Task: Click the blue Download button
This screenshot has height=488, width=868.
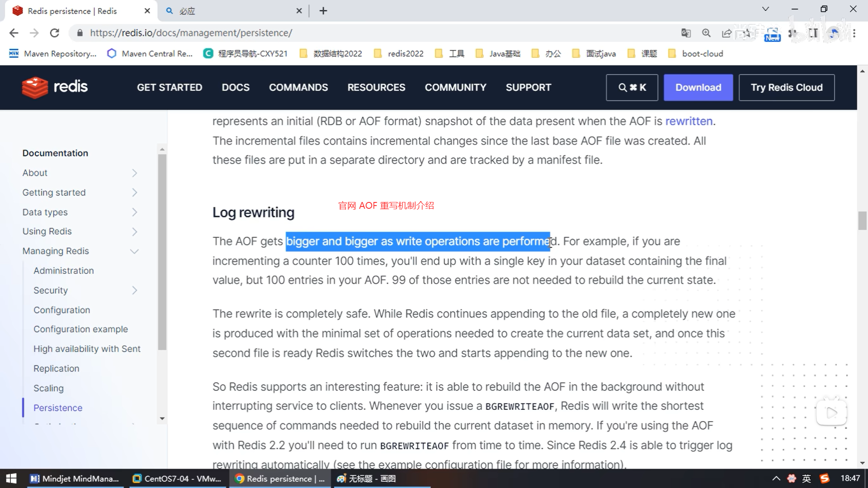Action: 698,87
